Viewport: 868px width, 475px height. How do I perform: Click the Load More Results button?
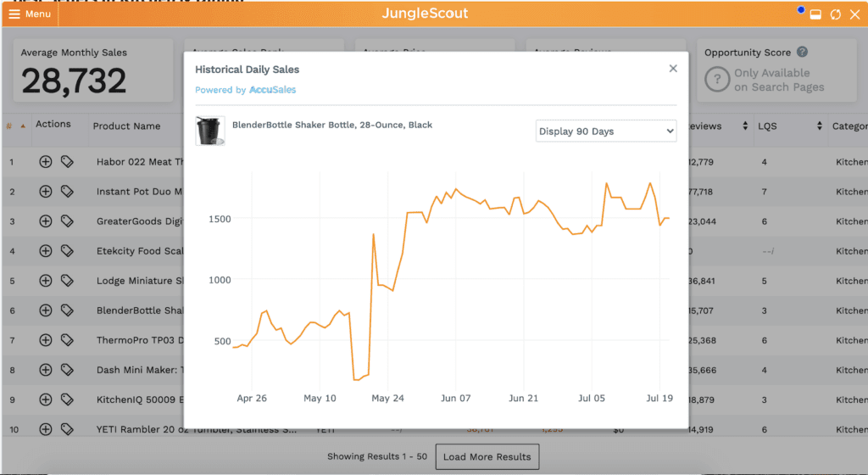(487, 456)
